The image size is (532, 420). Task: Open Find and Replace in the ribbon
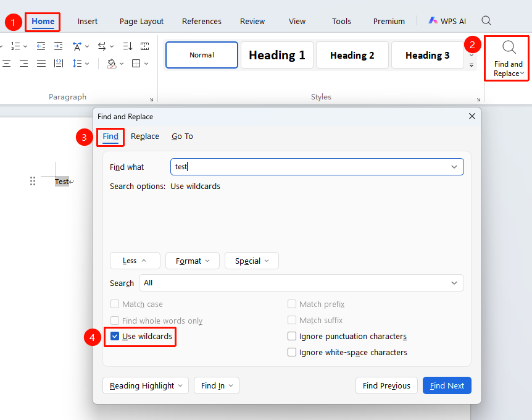[x=508, y=59]
